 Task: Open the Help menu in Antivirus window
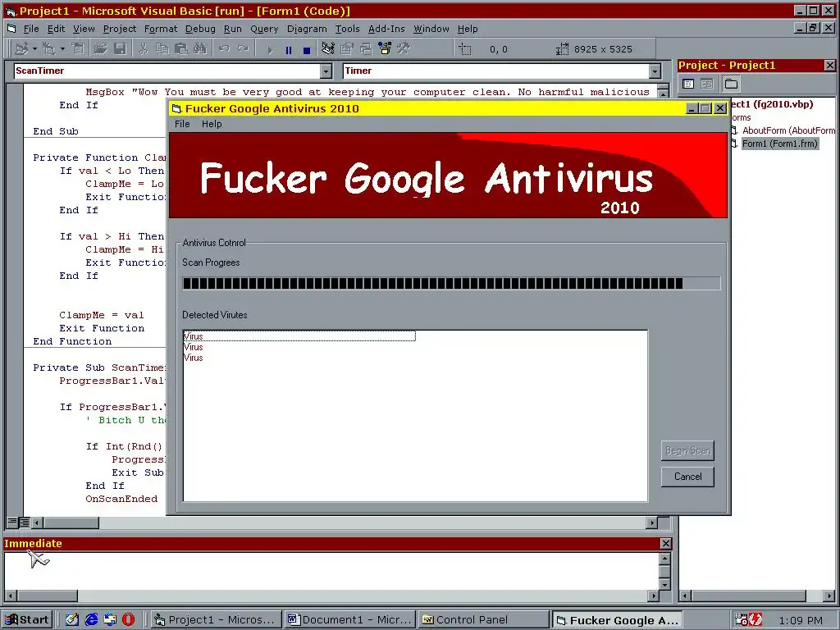(212, 124)
